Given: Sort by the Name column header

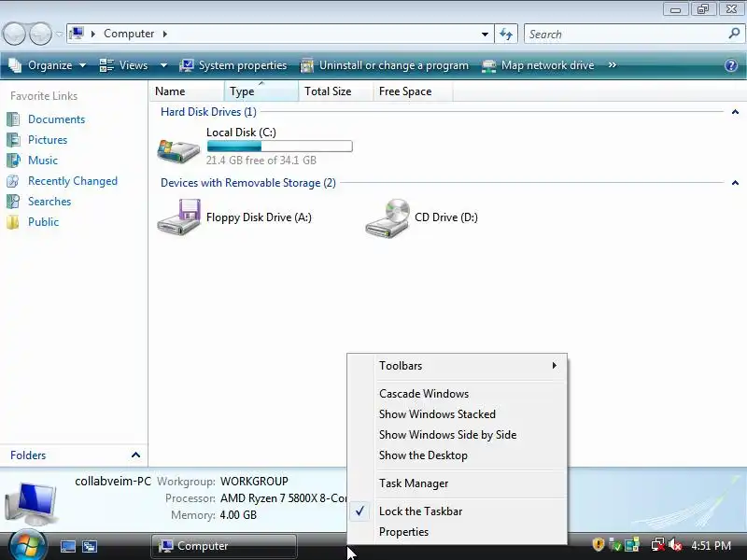Looking at the screenshot, I should click(x=188, y=91).
